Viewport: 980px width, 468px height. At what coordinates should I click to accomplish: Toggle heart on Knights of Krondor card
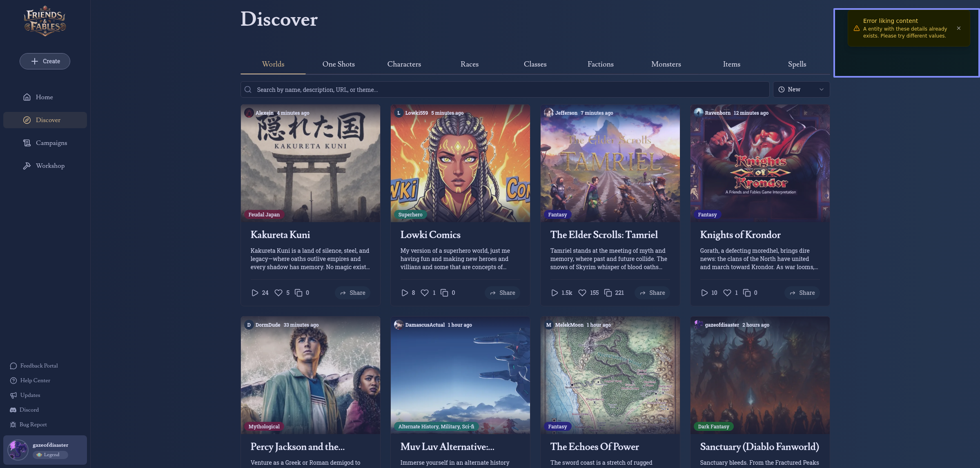(727, 293)
